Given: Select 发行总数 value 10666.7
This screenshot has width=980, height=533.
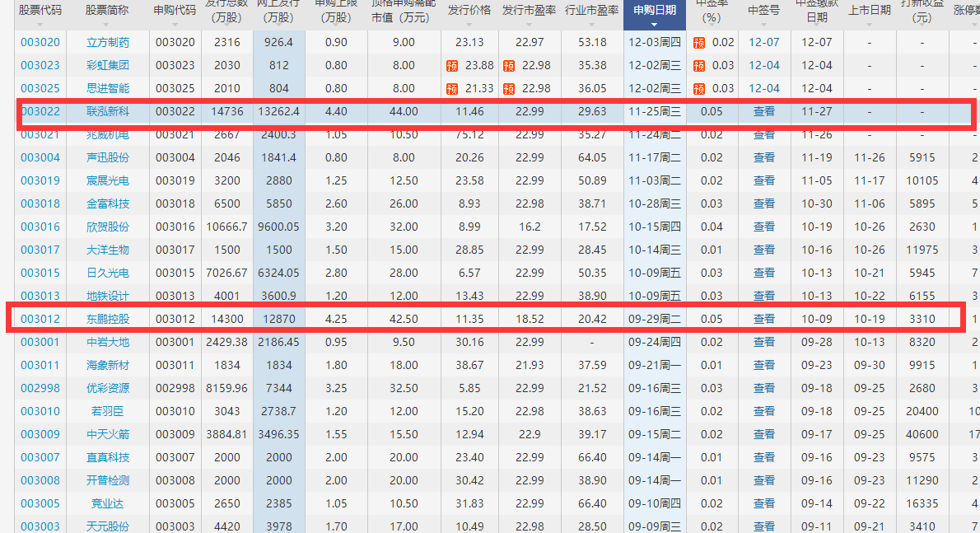Looking at the screenshot, I should 226,227.
